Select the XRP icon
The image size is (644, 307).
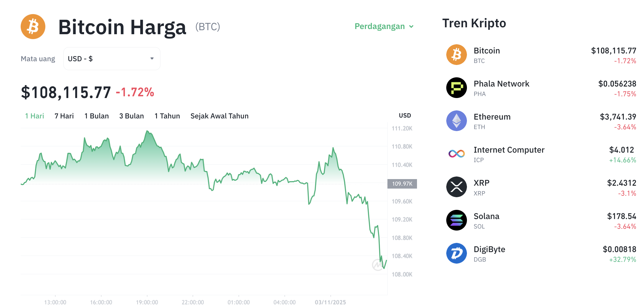point(456,187)
